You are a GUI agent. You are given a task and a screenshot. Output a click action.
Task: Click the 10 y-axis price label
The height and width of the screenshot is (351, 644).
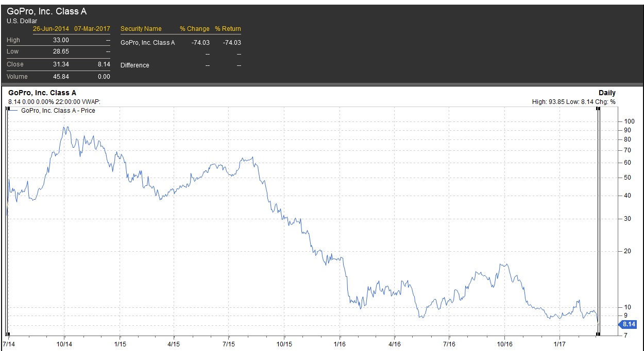[627, 307]
